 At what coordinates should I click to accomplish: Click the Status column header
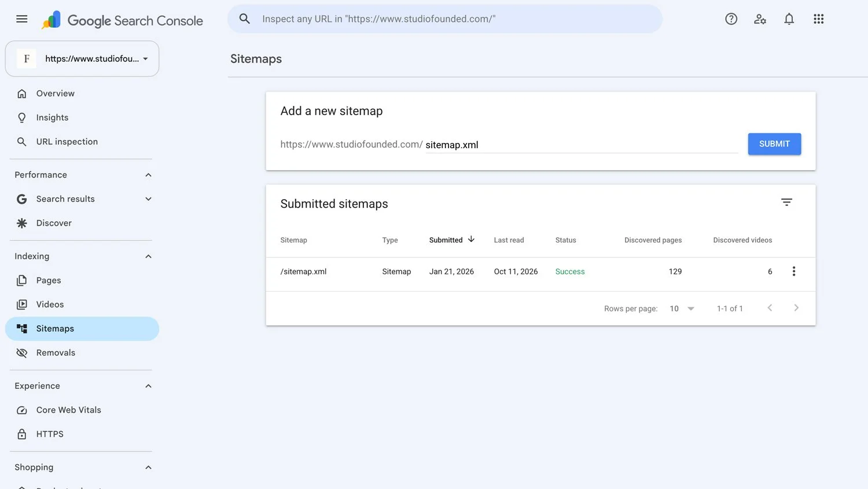565,240
